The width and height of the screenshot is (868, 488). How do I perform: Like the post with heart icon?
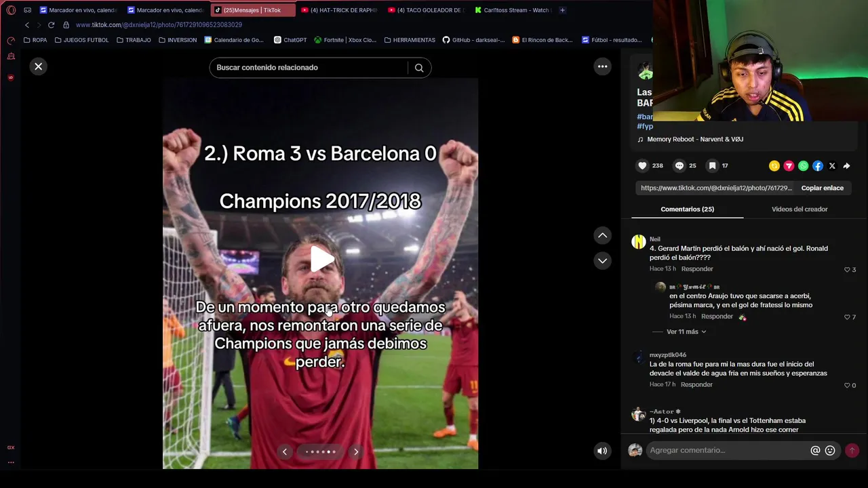click(642, 165)
